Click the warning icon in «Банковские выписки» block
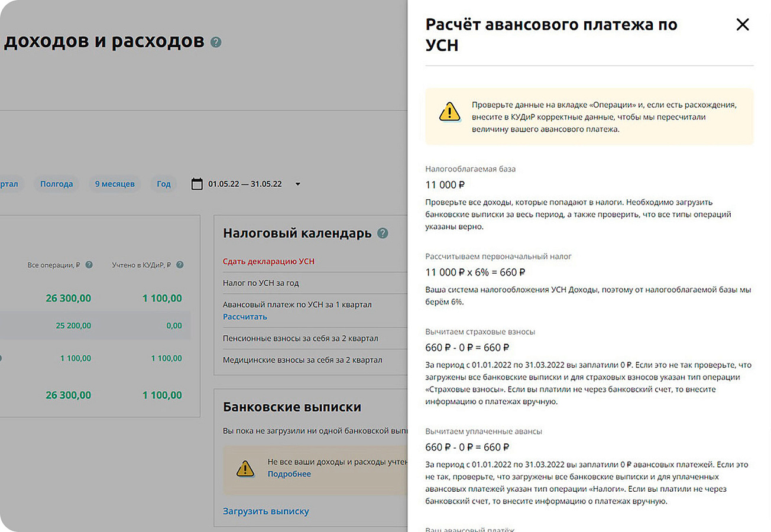Viewport: 771px width, 532px height. 245,468
